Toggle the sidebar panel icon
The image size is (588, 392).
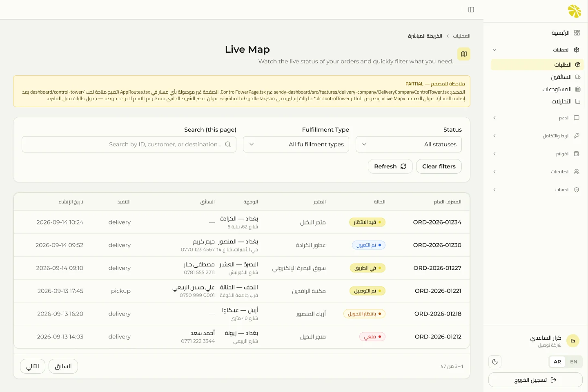pos(471,10)
